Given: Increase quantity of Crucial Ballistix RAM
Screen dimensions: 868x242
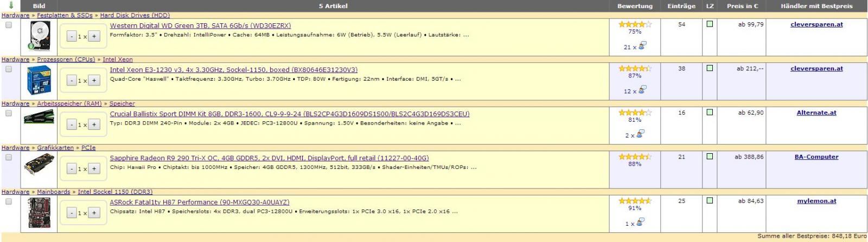Looking at the screenshot, I should tap(94, 125).
